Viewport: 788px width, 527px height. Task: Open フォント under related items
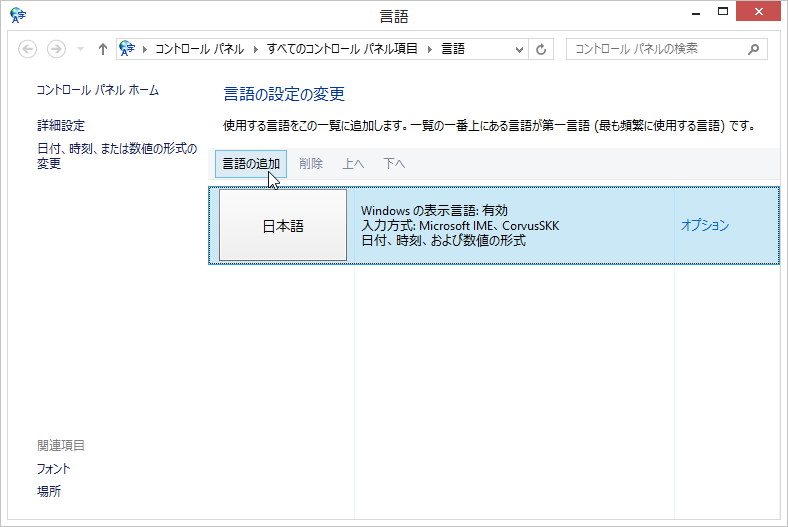click(x=53, y=469)
